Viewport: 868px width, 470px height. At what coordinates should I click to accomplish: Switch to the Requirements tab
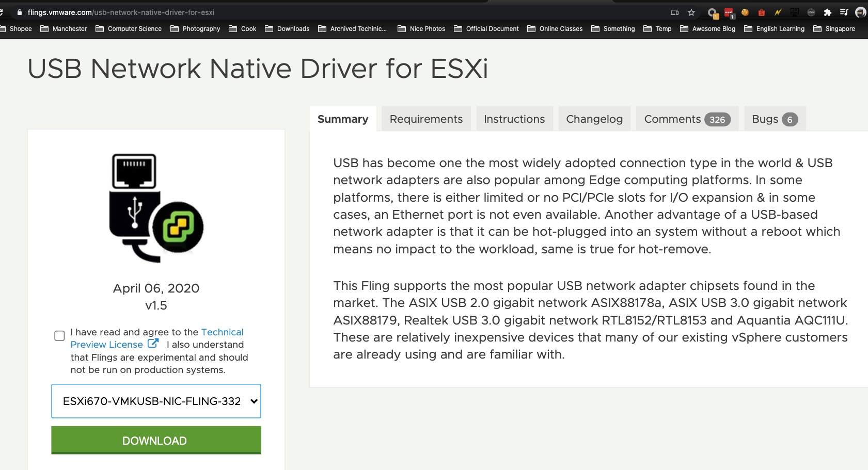pyautogui.click(x=426, y=119)
